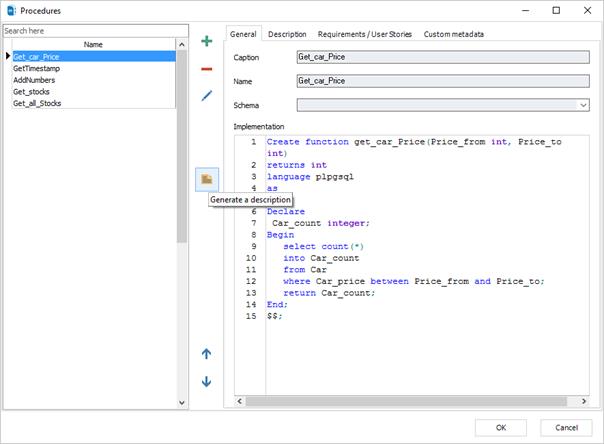
Task: Click the 'Declare' keyword in the code
Action: pos(286,211)
